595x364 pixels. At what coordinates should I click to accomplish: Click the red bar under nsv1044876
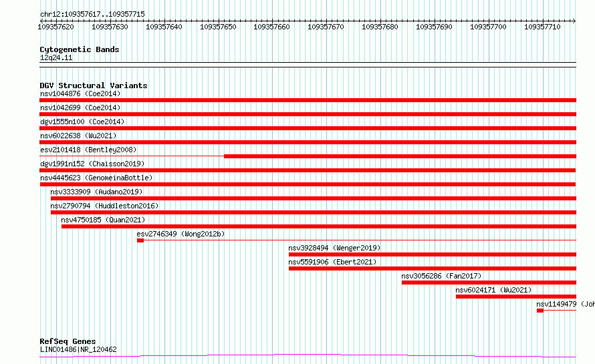308,100
